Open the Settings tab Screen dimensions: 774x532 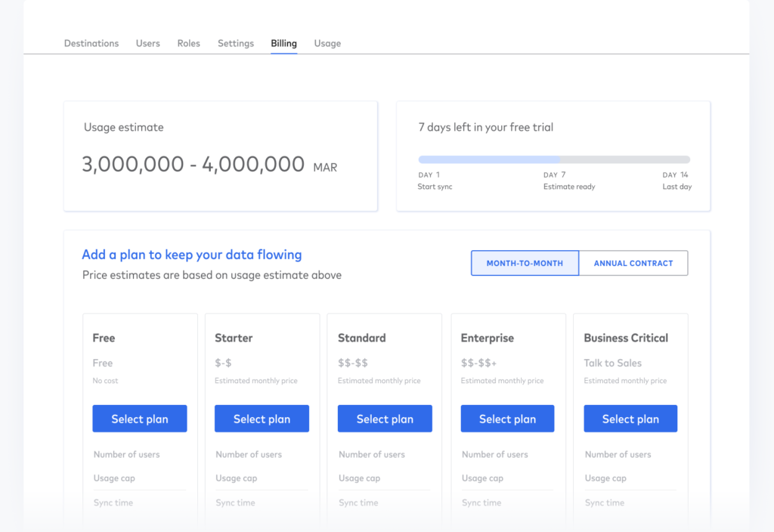point(236,43)
